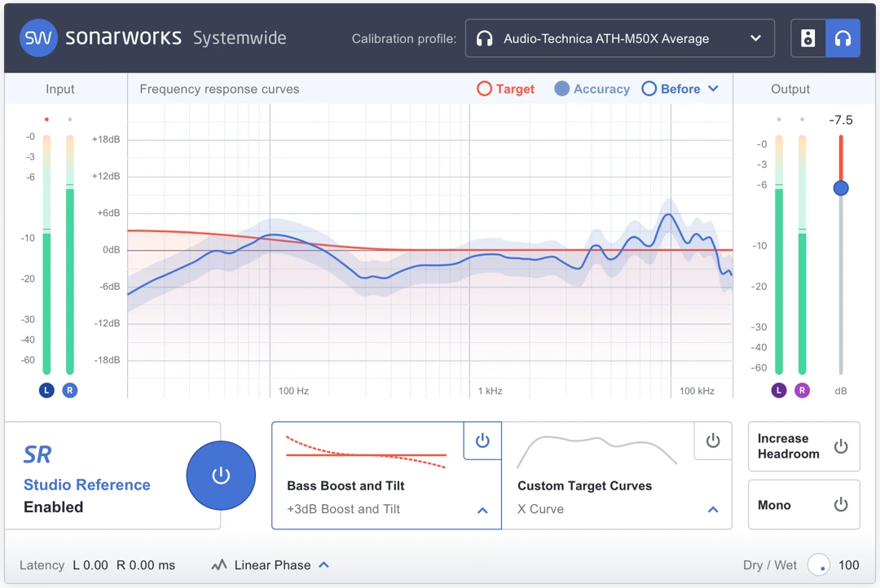Image resolution: width=880 pixels, height=588 pixels.
Task: Click the input left level meter
Action: 46,255
